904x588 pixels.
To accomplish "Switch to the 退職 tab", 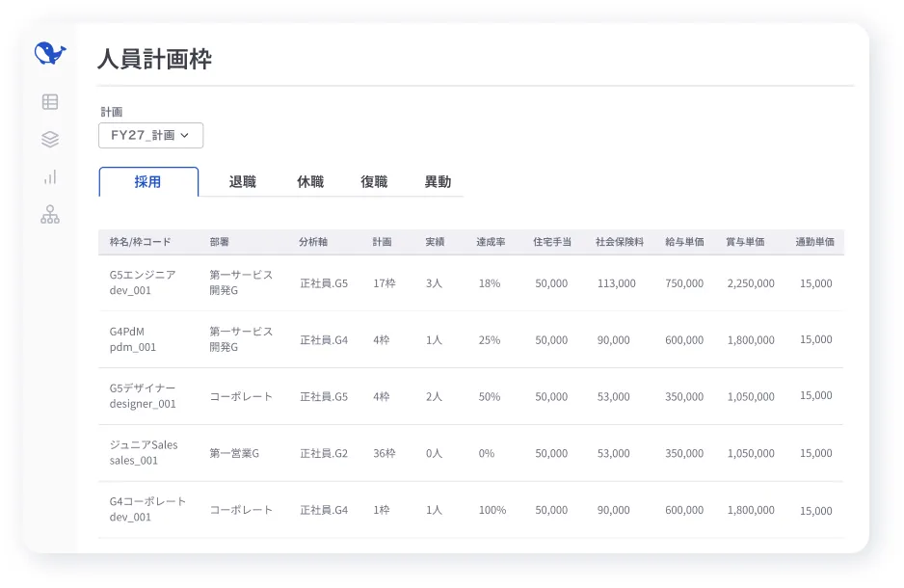I will click(242, 182).
